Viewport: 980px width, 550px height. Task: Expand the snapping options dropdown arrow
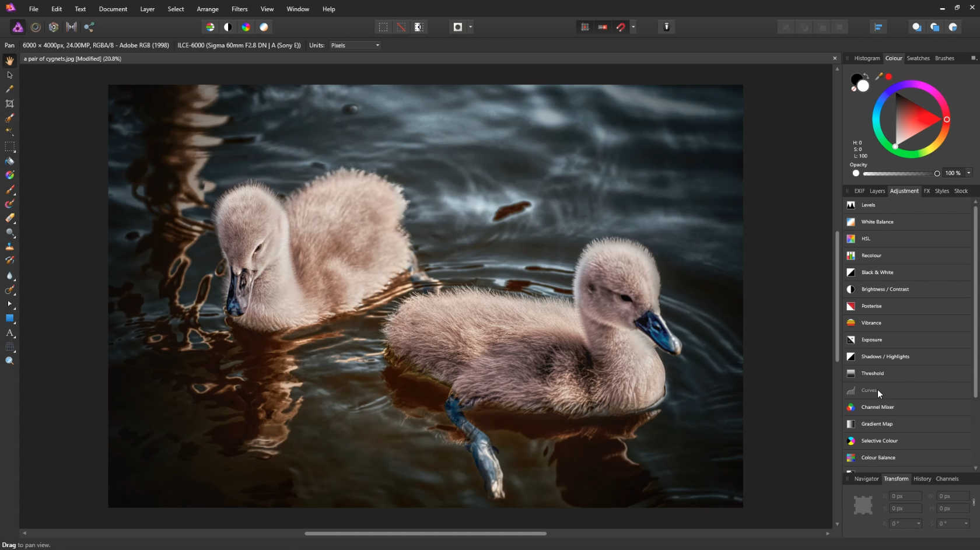(x=633, y=27)
